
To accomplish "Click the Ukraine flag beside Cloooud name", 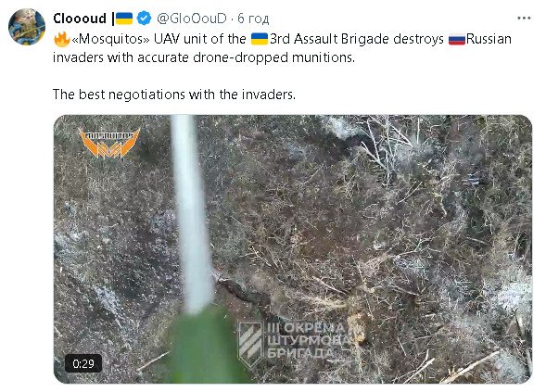I will (x=124, y=19).
